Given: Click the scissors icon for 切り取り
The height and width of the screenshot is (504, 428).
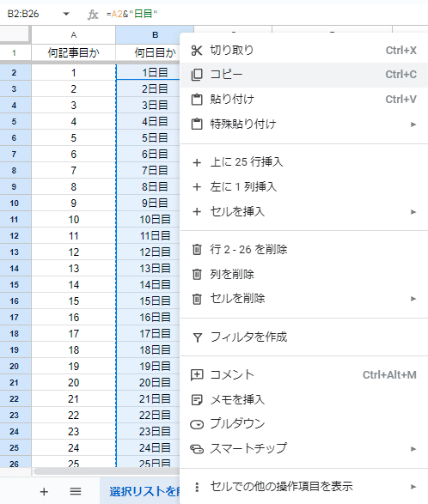Looking at the screenshot, I should (x=197, y=51).
